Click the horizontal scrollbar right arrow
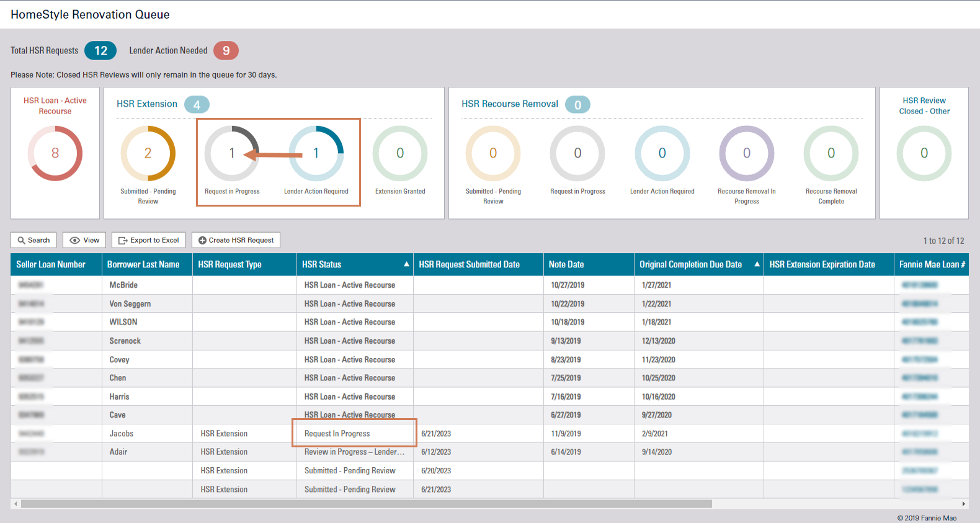Screen dimensions: 980x523 click(x=963, y=504)
